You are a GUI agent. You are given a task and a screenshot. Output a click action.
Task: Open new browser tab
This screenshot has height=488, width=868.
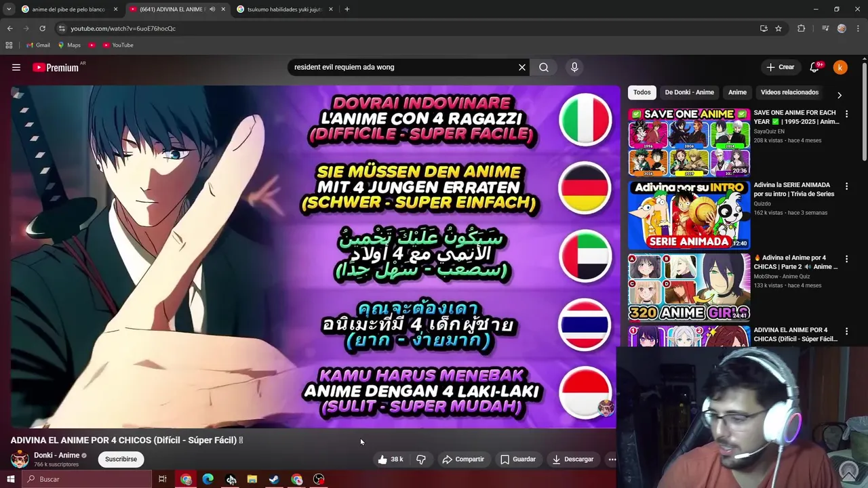point(347,9)
